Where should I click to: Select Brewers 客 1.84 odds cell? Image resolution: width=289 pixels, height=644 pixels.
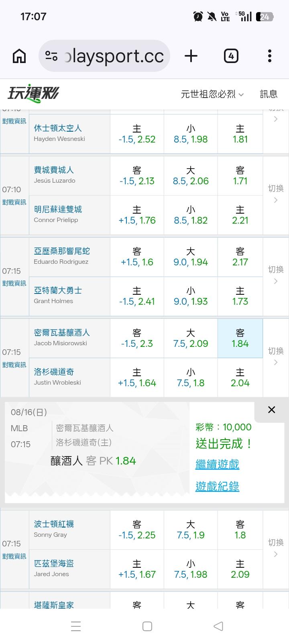click(x=240, y=338)
